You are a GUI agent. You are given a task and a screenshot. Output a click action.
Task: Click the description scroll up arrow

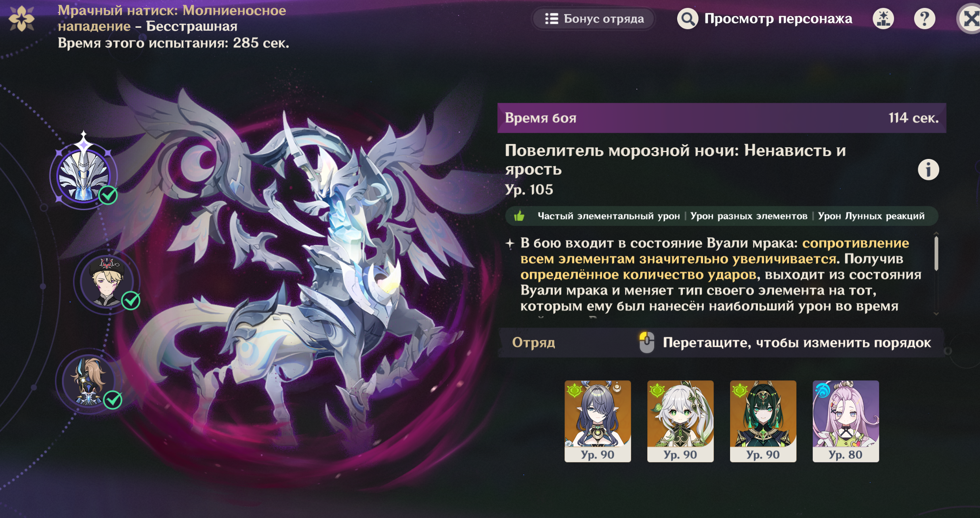tap(936, 234)
